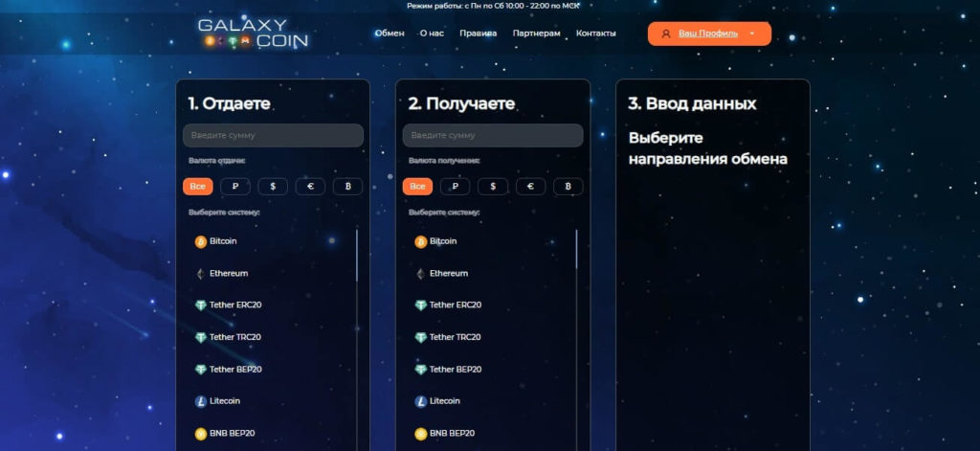This screenshot has width=980, height=451.
Task: Open the Партнерам menu item
Action: 536,34
